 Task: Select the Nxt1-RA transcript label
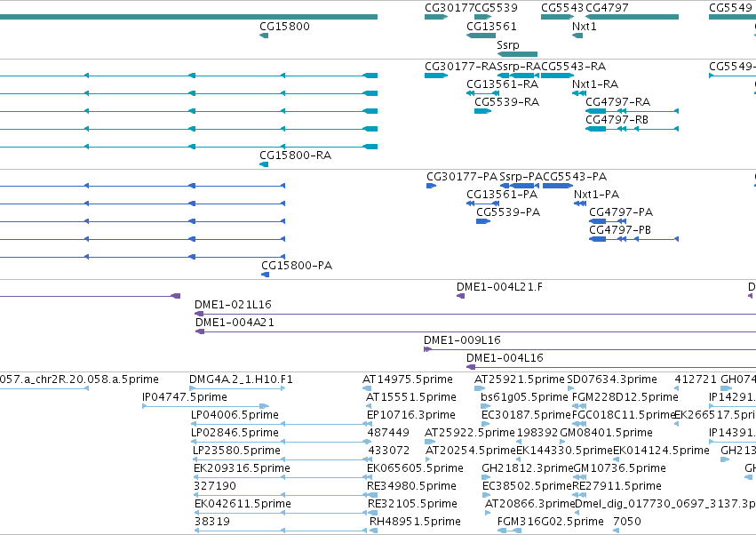point(595,84)
